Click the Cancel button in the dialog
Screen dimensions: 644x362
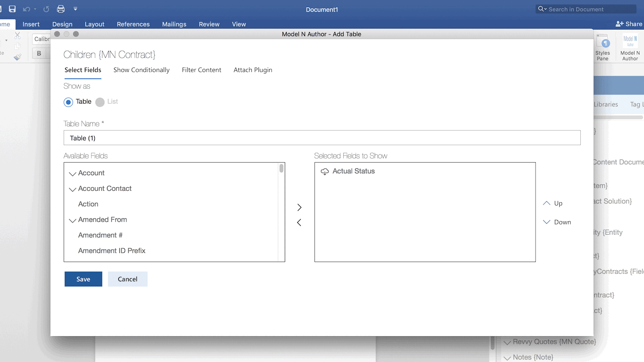click(128, 279)
